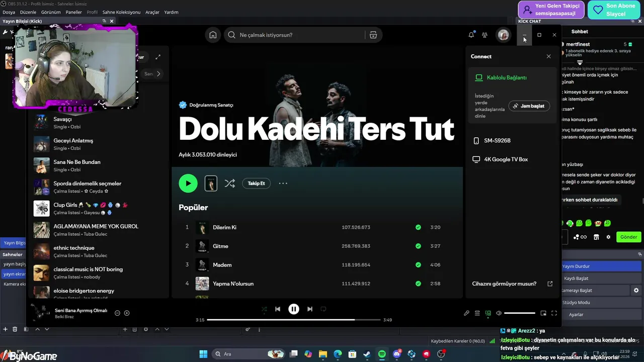Jump to latest chat message arrow

pyautogui.click(x=580, y=62)
